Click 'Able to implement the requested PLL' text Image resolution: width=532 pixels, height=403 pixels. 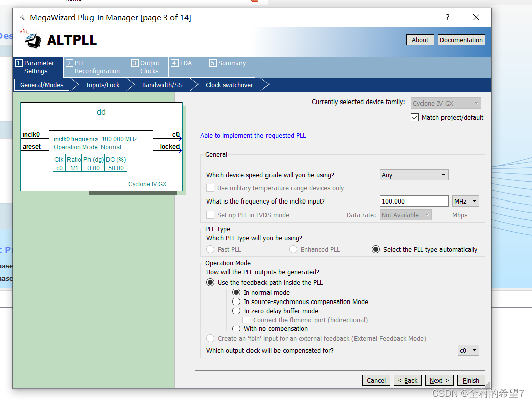coord(253,135)
